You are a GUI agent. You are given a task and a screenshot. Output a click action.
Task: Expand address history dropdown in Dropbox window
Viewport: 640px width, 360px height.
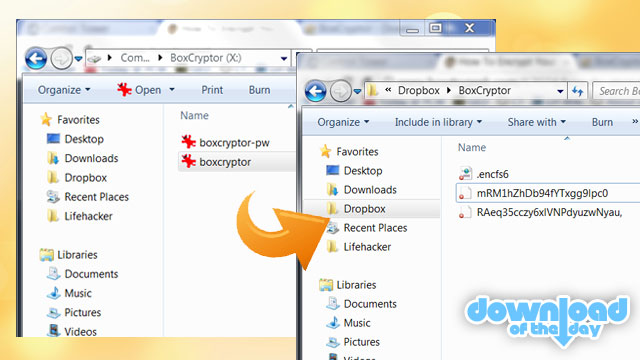[x=560, y=91]
